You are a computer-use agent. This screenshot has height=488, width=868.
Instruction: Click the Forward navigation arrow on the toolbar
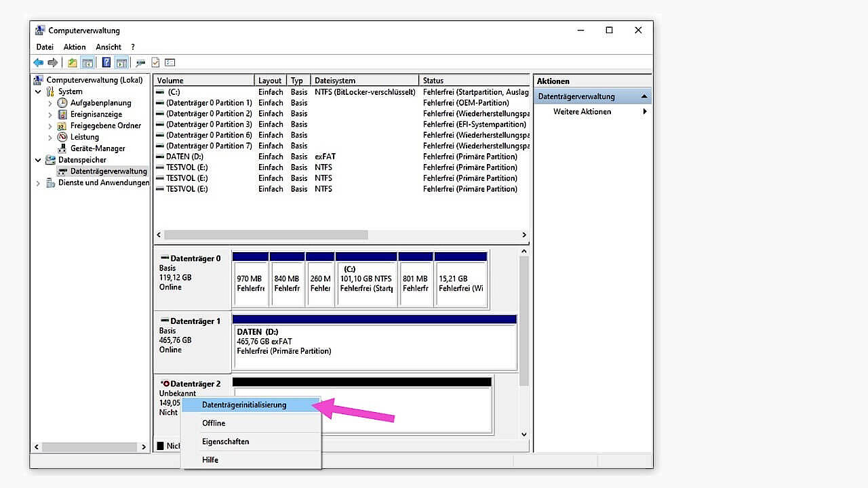click(52, 62)
